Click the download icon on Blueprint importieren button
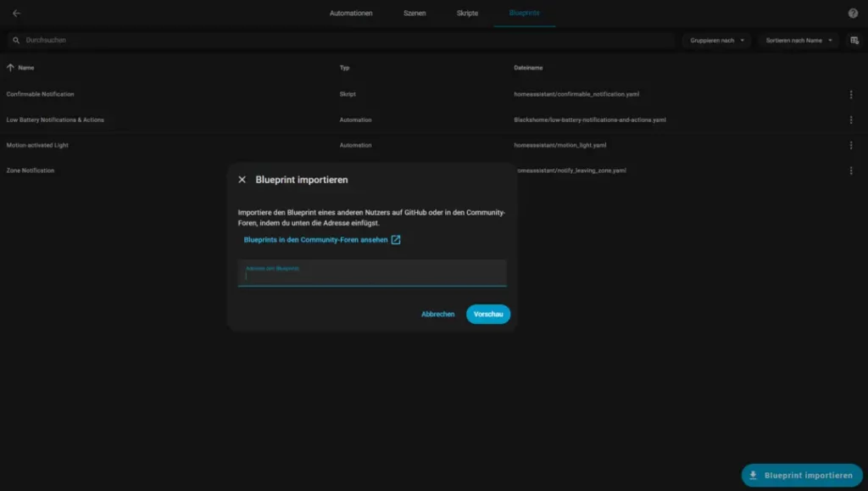Image resolution: width=868 pixels, height=491 pixels. click(x=753, y=476)
